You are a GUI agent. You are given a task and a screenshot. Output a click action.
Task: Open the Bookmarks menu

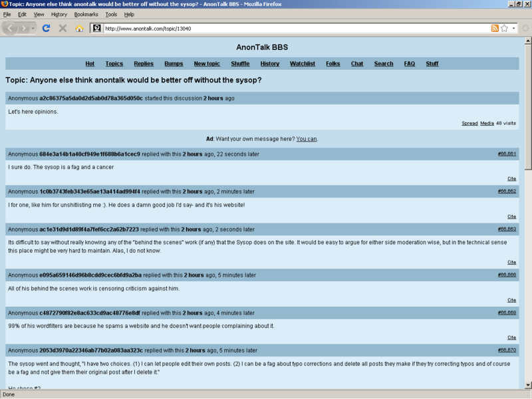[x=85, y=14]
